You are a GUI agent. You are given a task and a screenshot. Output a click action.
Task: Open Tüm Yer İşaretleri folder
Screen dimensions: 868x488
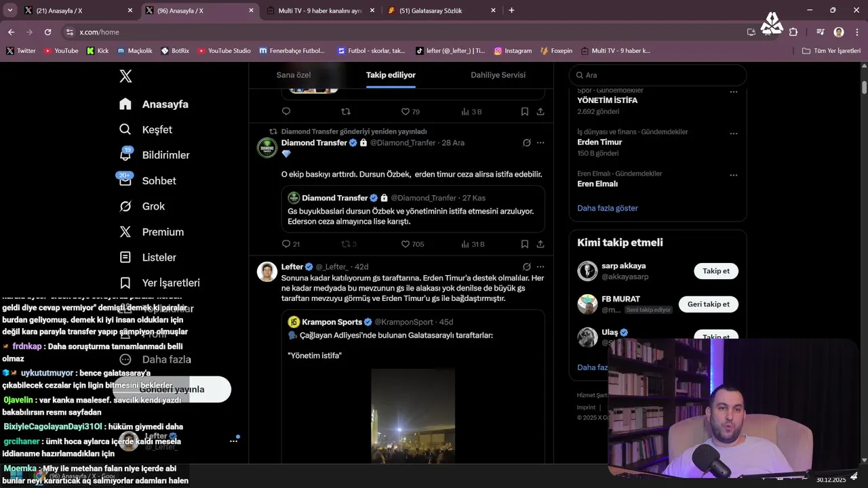click(x=831, y=51)
